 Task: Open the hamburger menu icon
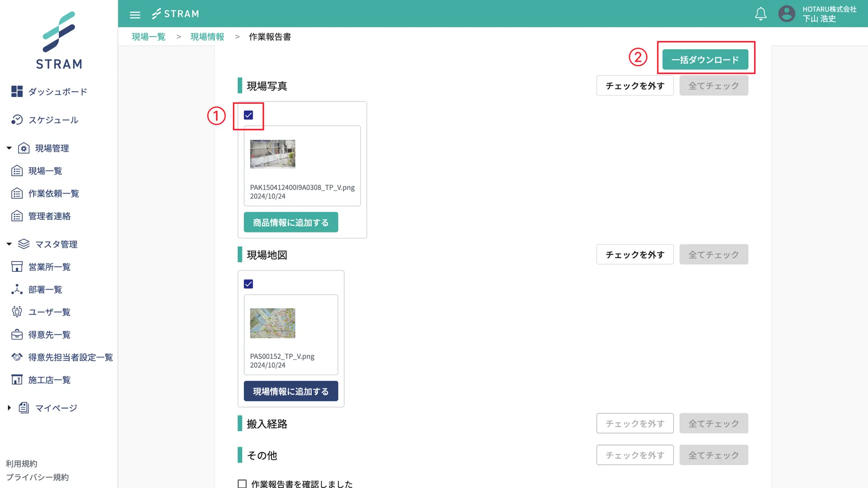point(135,14)
